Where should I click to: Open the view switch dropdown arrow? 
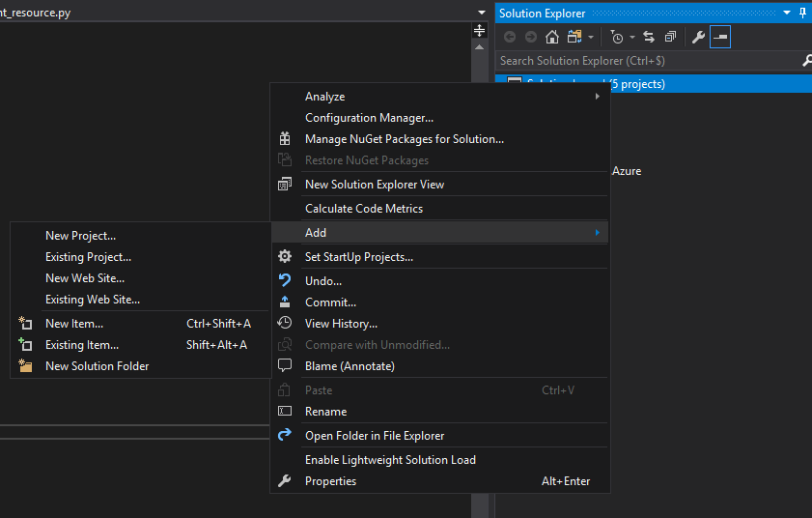click(591, 38)
